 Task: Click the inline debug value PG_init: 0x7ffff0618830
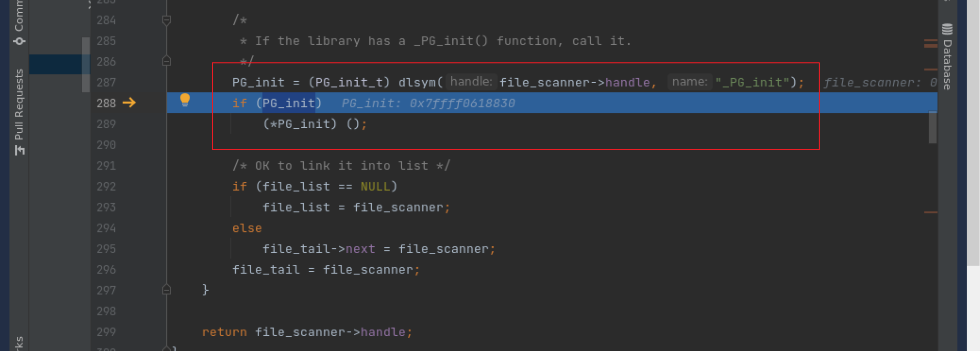point(428,103)
